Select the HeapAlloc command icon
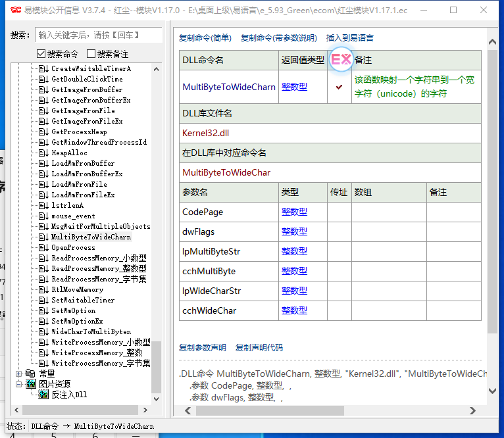 click(x=43, y=153)
